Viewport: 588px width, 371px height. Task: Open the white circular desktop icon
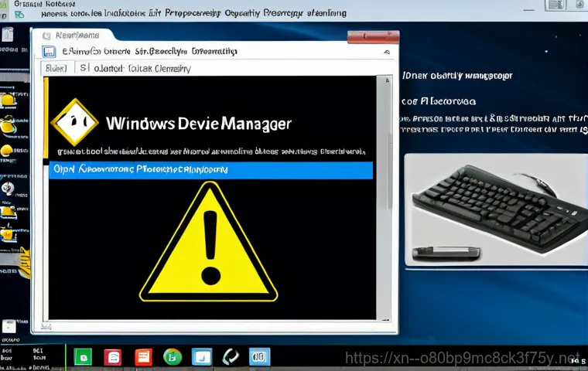tap(8, 188)
